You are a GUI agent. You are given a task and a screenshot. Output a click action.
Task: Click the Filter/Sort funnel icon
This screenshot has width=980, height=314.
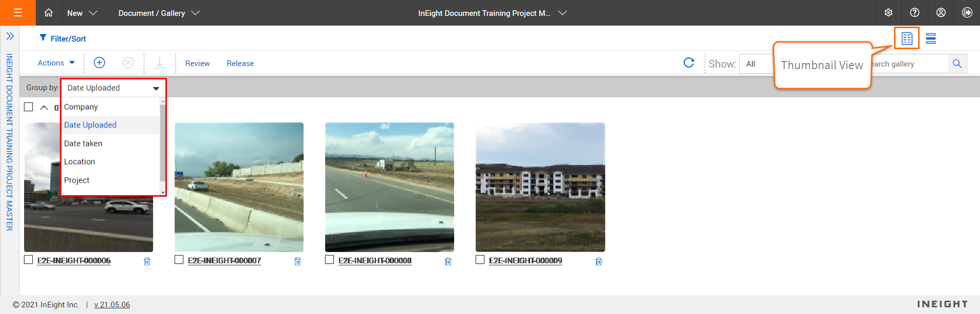click(x=43, y=38)
